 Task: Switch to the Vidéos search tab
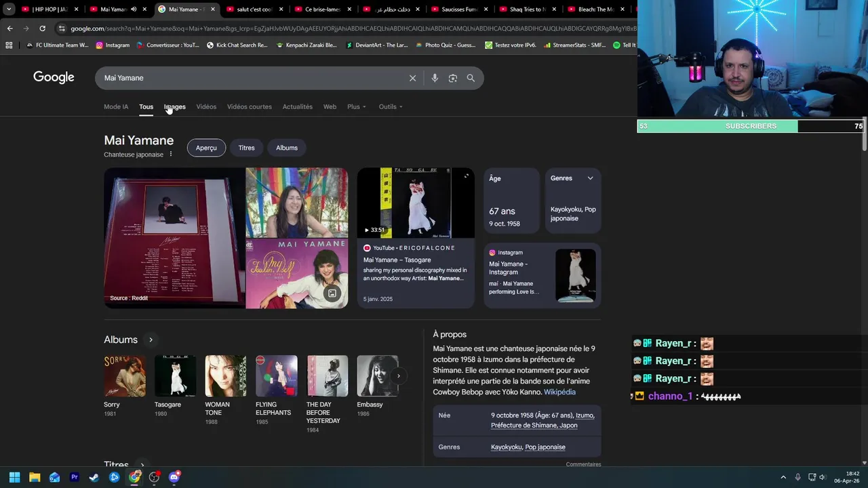pos(206,106)
